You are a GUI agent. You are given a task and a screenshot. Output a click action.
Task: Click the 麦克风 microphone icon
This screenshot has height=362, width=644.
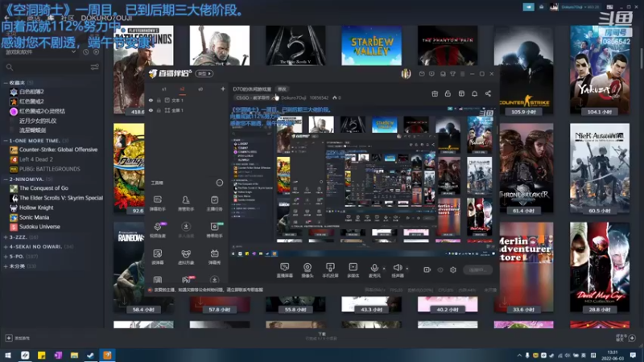pos(374,269)
